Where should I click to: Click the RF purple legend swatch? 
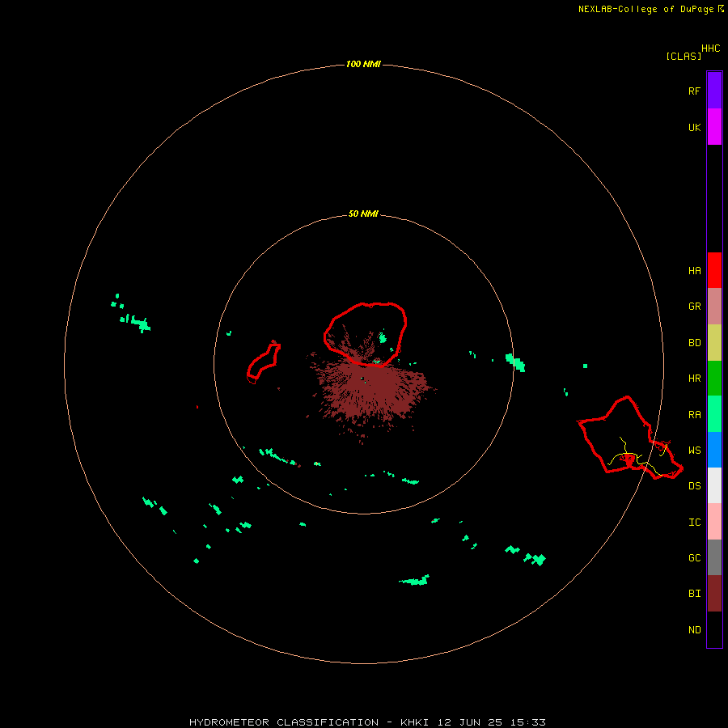pos(714,91)
